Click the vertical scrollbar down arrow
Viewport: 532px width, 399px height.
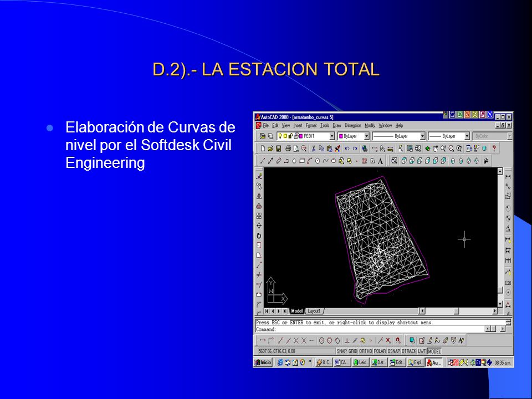coord(500,304)
